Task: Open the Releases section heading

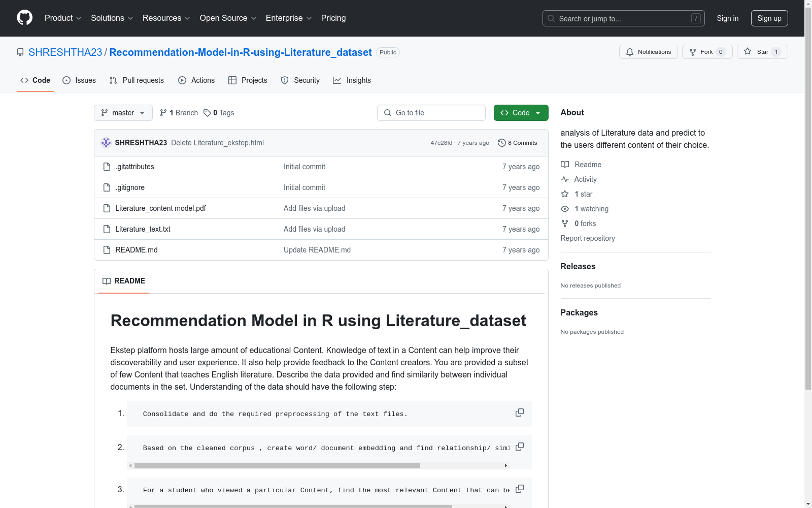Action: [x=578, y=266]
